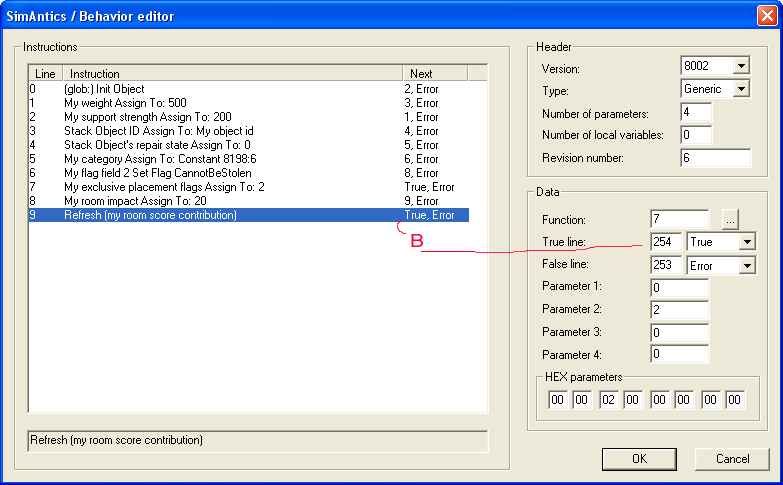The width and height of the screenshot is (783, 485).
Task: Open the False line Error dropdown
Action: [x=747, y=265]
